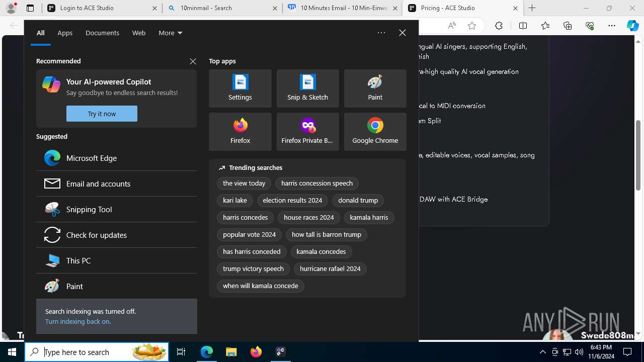Click Windows Start button
The height and width of the screenshot is (362, 644).
[12, 352]
